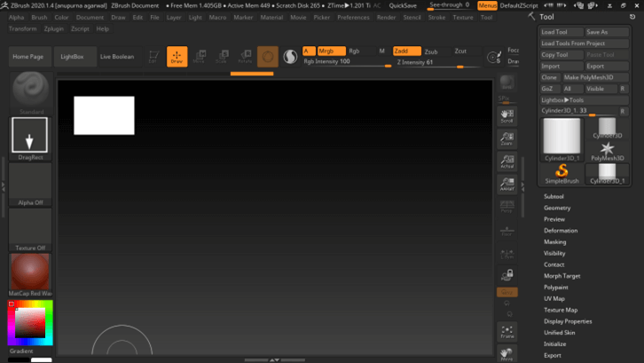The image size is (644, 363).
Task: Click the QuickSave button
Action: point(403,5)
